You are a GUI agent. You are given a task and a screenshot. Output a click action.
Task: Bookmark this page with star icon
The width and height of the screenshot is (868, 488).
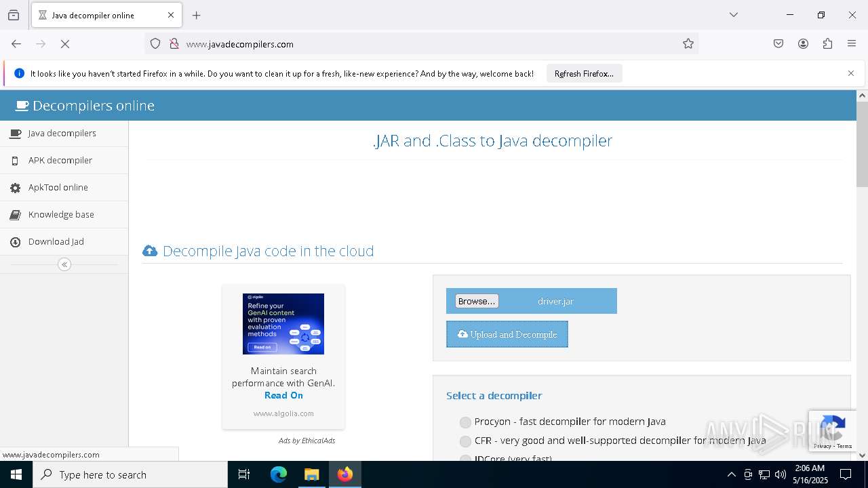688,44
